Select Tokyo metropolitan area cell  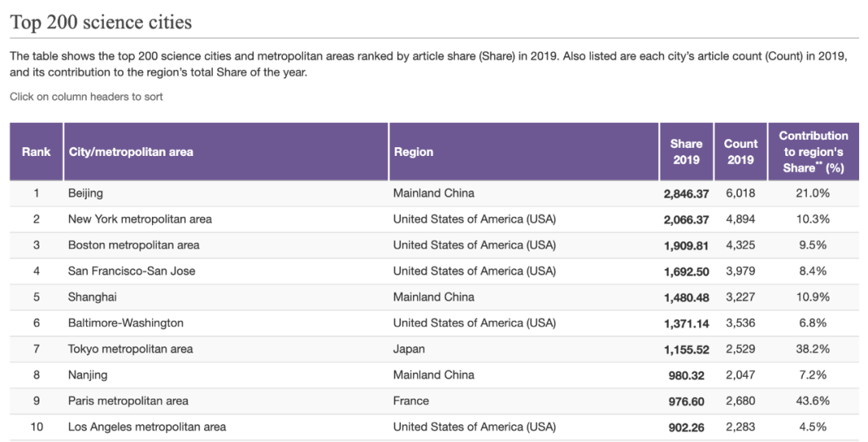(x=131, y=349)
